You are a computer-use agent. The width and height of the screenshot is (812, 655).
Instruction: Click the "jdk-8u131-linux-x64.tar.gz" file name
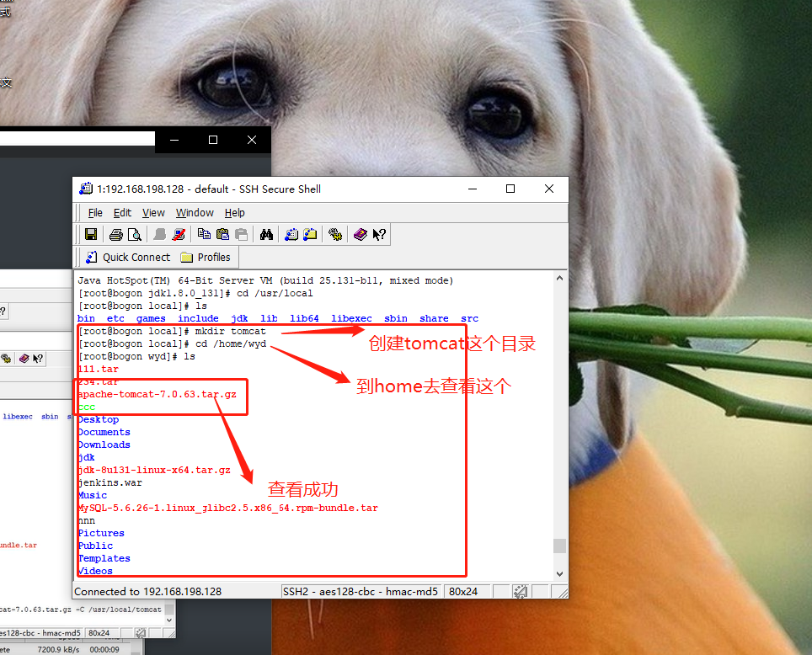coord(154,470)
